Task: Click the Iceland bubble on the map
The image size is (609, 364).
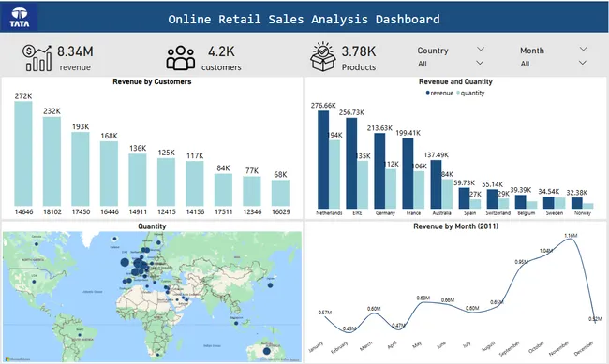Action: [114, 239]
